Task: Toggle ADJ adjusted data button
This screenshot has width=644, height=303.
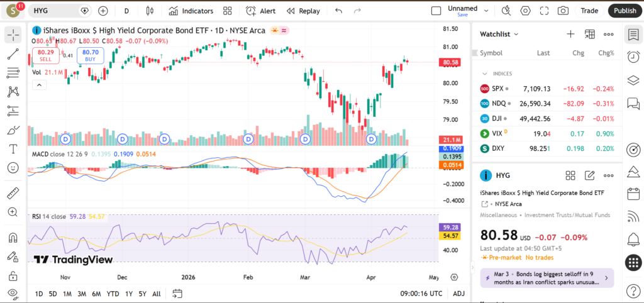Action: tap(459, 294)
